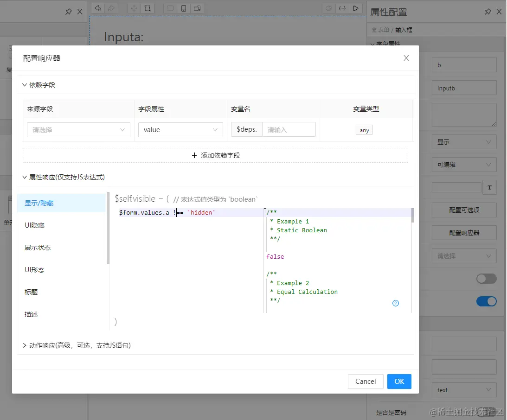Click the OK button
The height and width of the screenshot is (420, 507).
(x=399, y=381)
